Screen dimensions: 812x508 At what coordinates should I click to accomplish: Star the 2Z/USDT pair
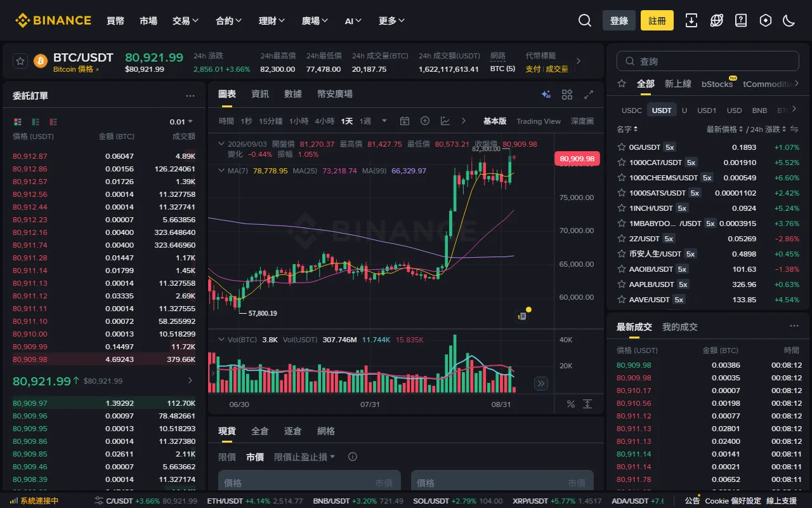click(622, 239)
